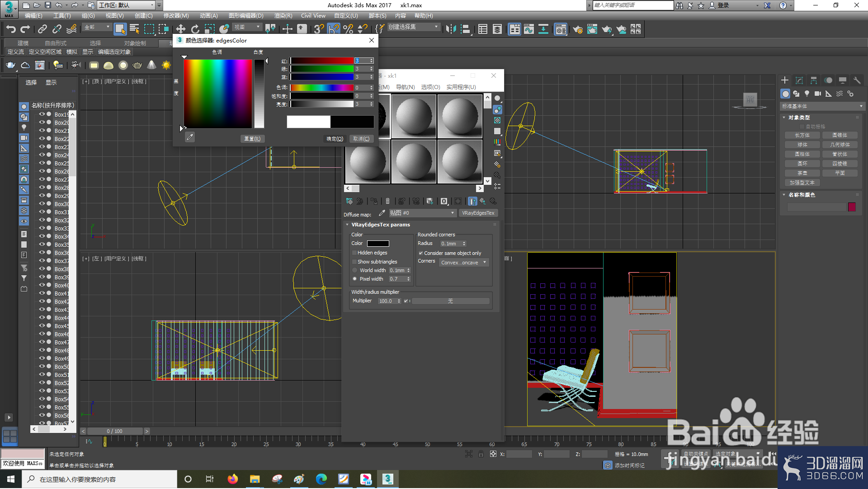
Task: Open the Modify tab in command panel
Action: click(799, 80)
